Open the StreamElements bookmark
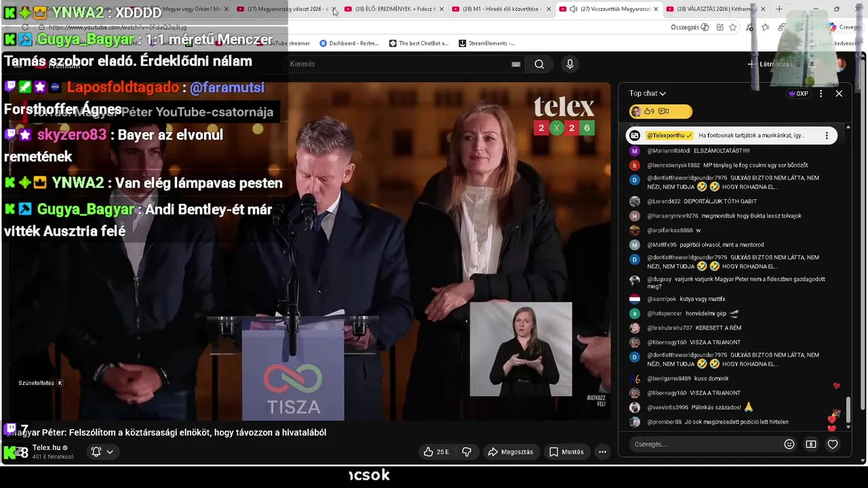Image resolution: width=868 pixels, height=488 pixels. coord(487,43)
